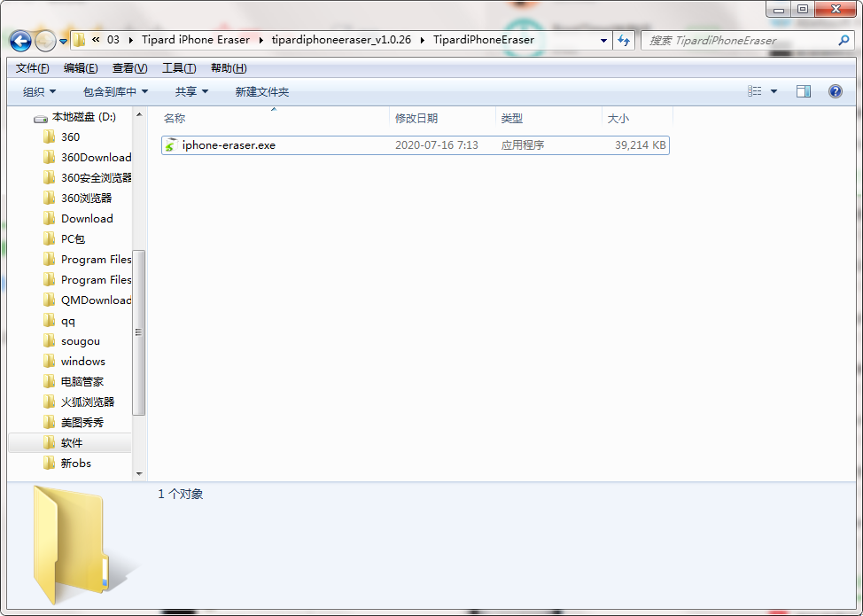
Task: Open the view options dropdown arrow
Action: [x=774, y=91]
